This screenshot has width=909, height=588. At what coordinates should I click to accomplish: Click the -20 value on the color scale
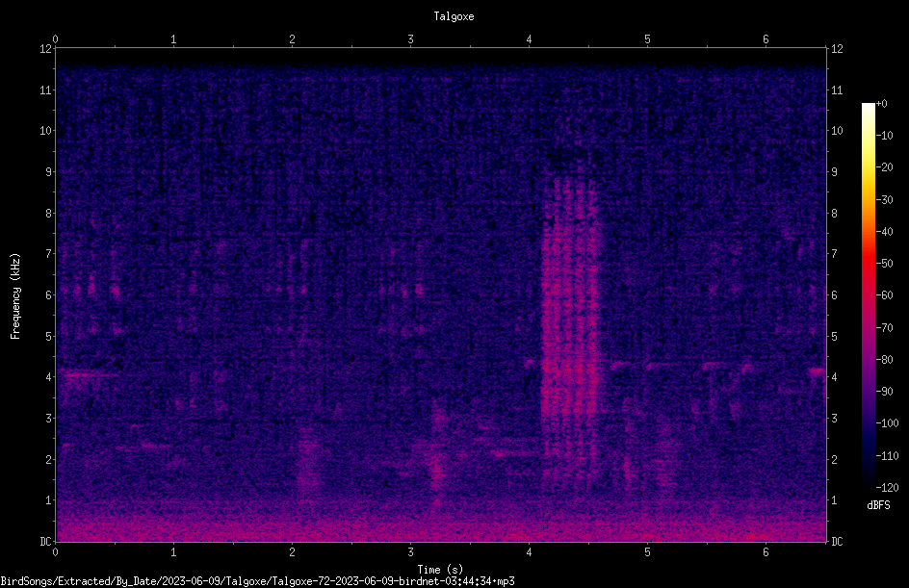(884, 167)
